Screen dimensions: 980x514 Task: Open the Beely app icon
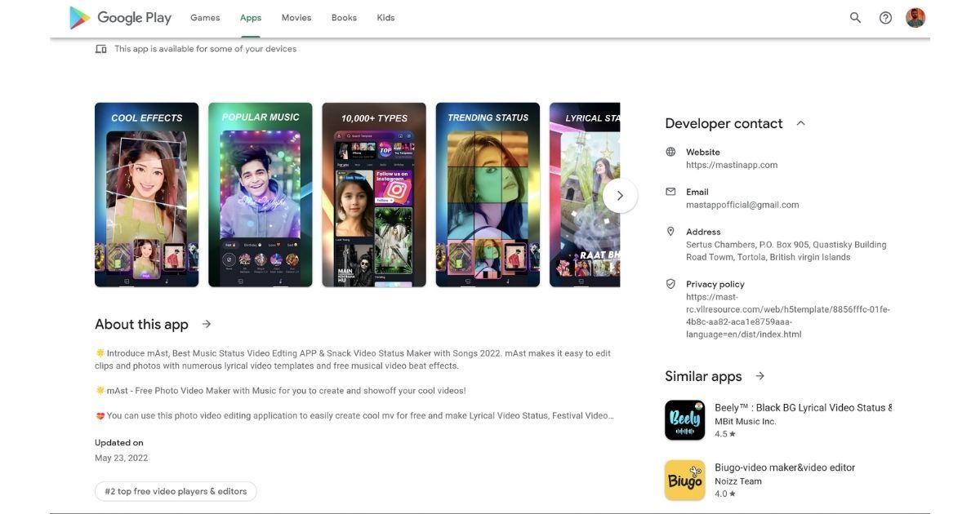[684, 420]
